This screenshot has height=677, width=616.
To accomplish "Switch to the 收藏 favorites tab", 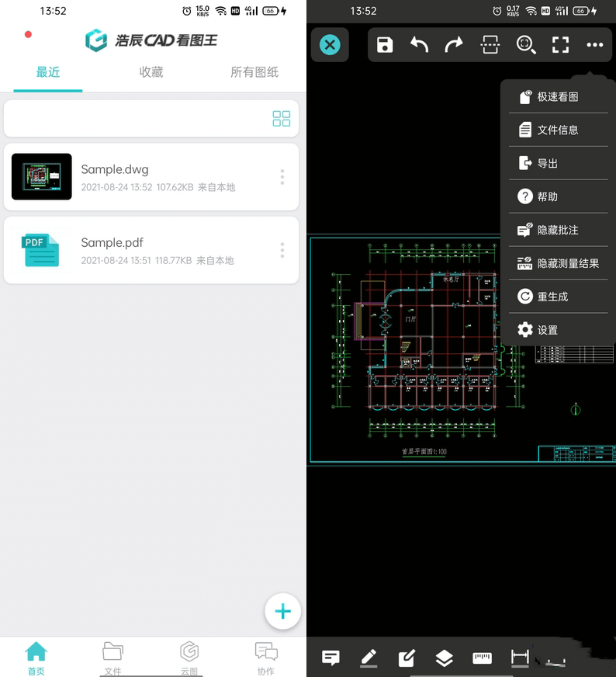I will (x=151, y=72).
